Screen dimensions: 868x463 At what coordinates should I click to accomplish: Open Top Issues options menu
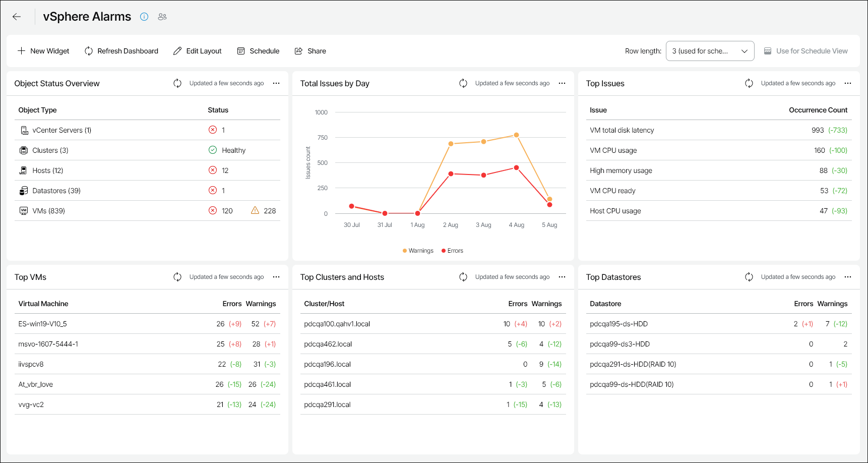coord(848,83)
